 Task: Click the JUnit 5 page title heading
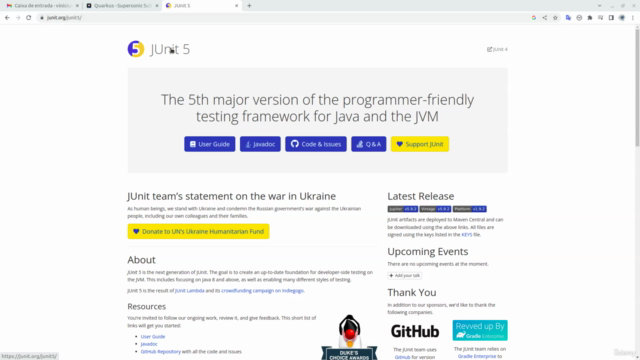pos(170,49)
